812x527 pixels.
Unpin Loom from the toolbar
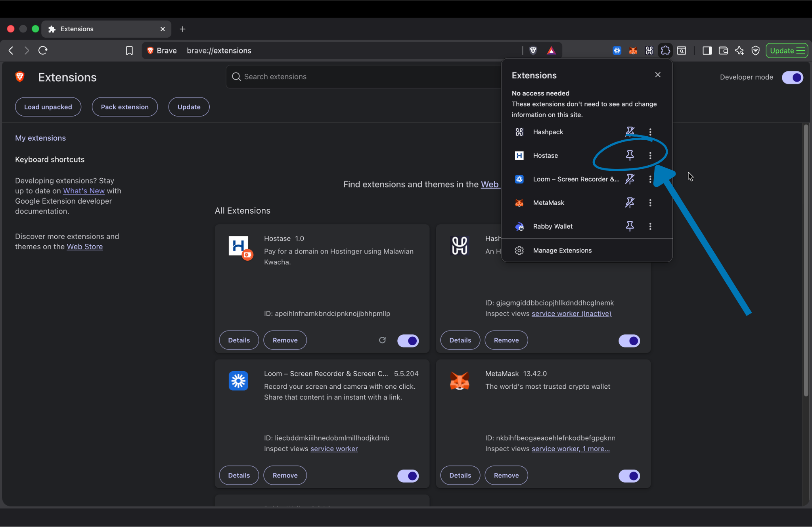click(630, 179)
